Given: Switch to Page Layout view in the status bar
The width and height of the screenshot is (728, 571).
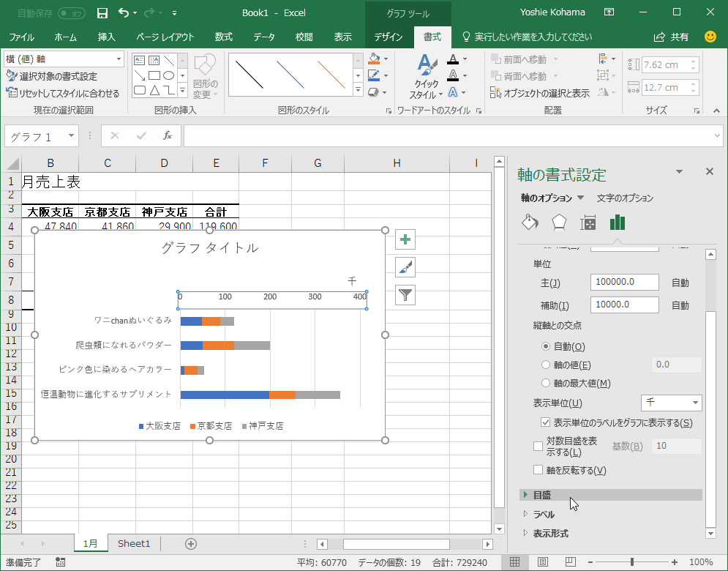Looking at the screenshot, I should coord(542,562).
